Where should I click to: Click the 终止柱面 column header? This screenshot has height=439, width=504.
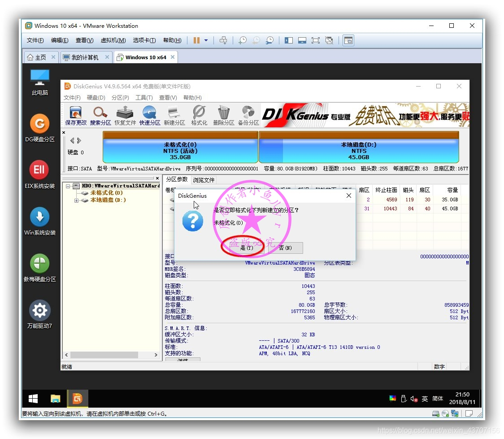pyautogui.click(x=387, y=190)
